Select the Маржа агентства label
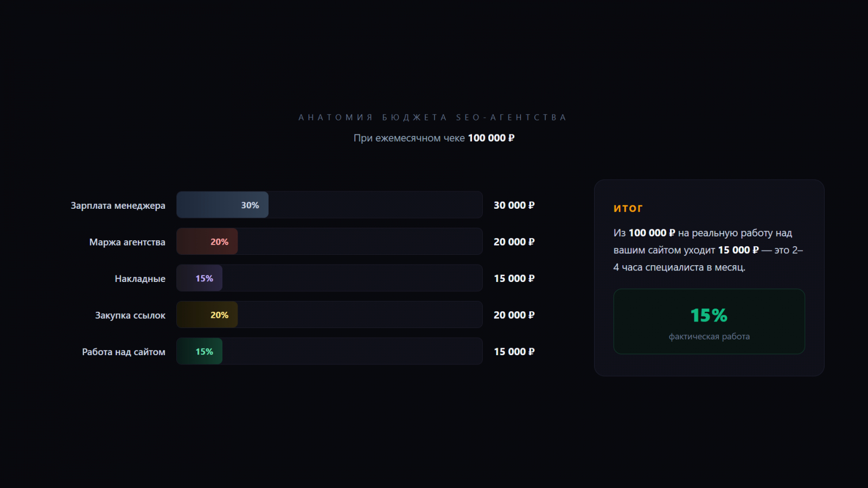Screen dimensions: 868x488 [127, 242]
